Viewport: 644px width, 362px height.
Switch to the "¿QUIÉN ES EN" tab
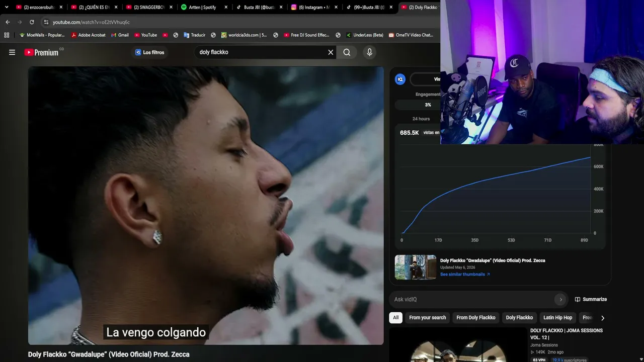point(94,7)
